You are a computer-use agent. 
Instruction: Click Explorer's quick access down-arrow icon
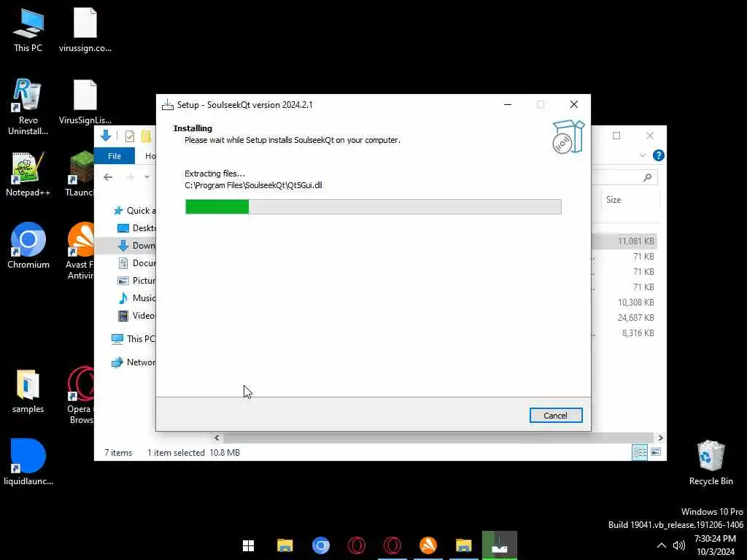106,136
